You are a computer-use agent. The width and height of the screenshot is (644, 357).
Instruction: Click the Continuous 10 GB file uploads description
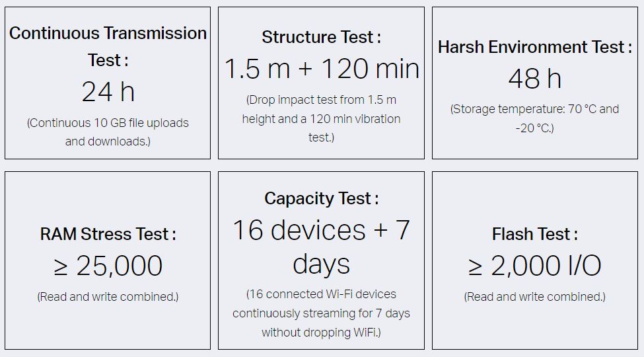click(108, 132)
